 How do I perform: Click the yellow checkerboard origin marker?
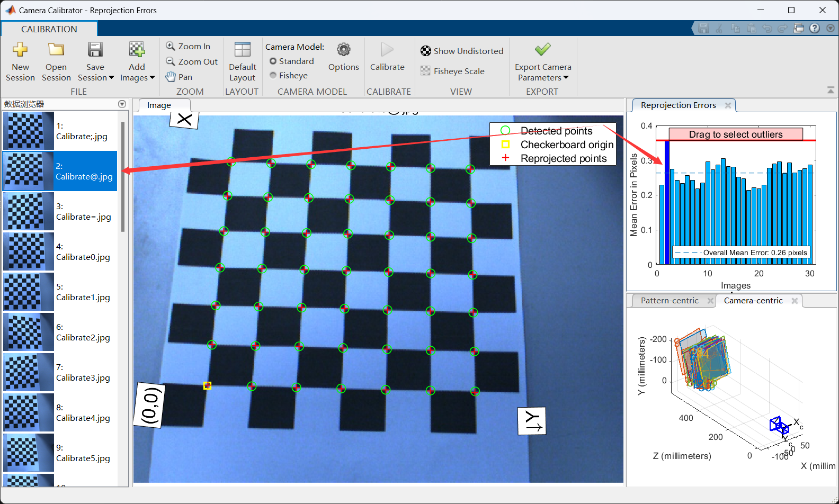pos(207,386)
